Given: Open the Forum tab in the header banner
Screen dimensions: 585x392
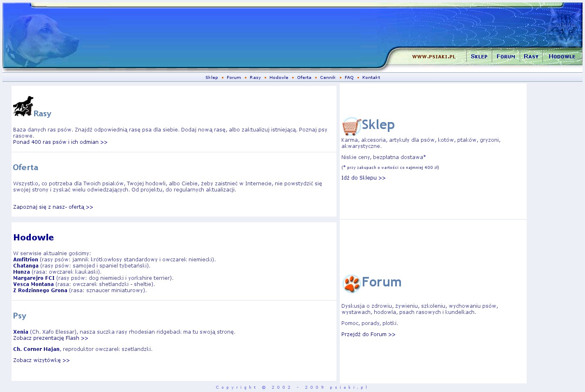Looking at the screenshot, I should [x=506, y=57].
